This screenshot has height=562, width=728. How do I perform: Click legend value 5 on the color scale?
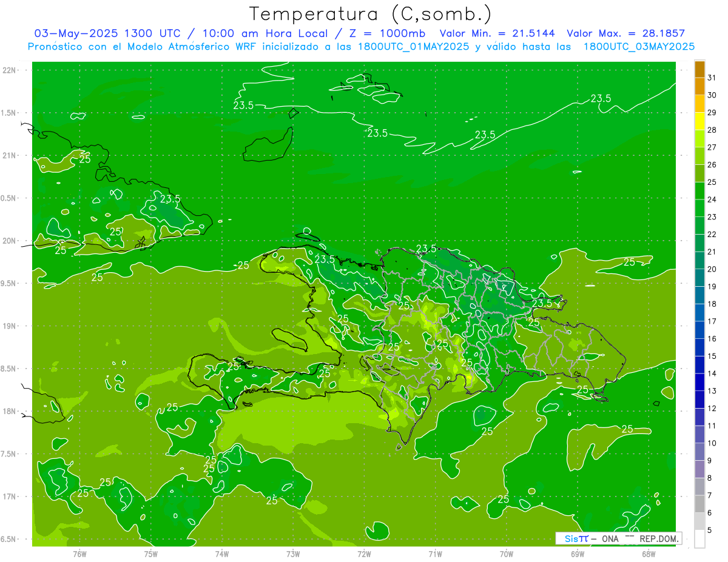pos(710,530)
